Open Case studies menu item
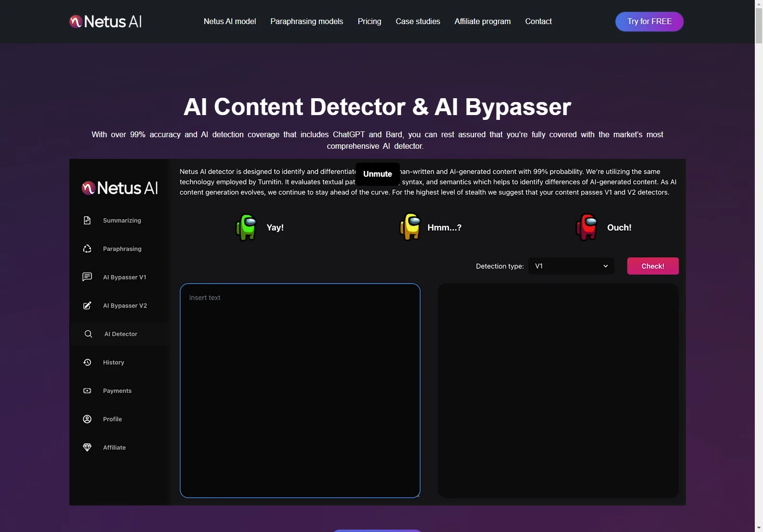This screenshot has height=532, width=763. click(x=418, y=22)
